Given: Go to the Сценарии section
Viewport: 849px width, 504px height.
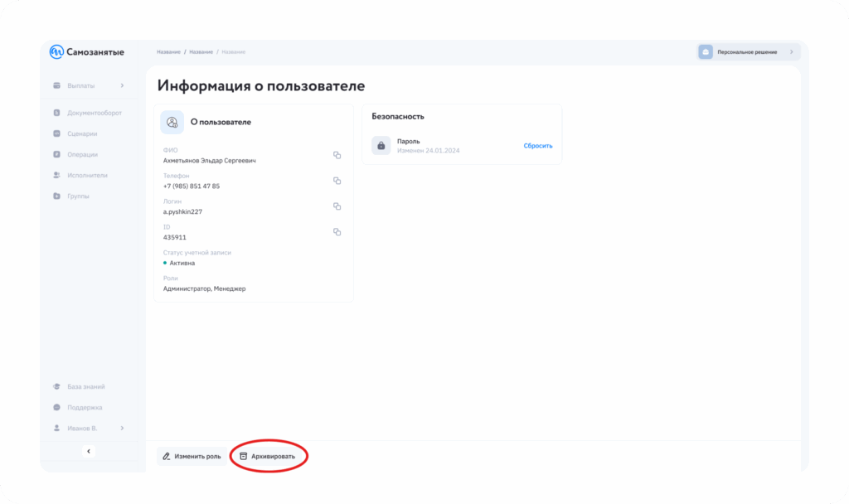Looking at the screenshot, I should (82, 133).
